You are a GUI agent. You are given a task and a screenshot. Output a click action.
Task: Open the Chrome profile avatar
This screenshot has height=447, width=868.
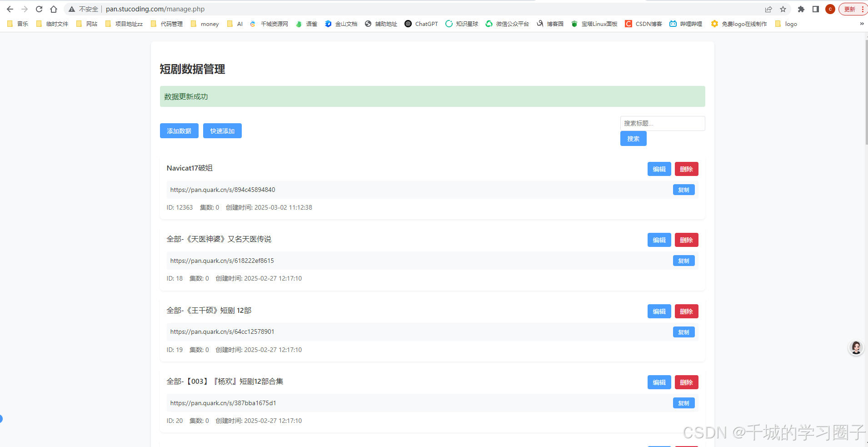(x=830, y=9)
